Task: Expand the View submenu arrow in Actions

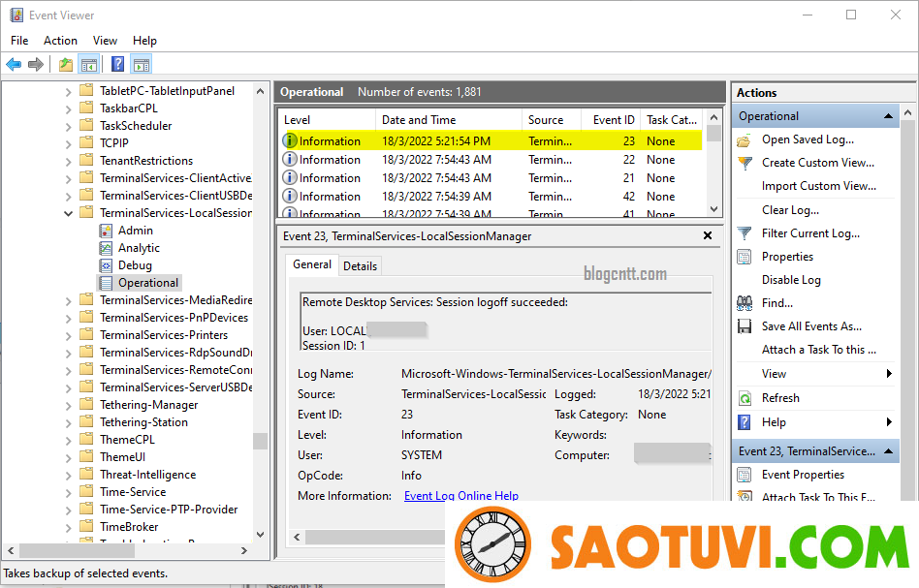Action: point(888,374)
